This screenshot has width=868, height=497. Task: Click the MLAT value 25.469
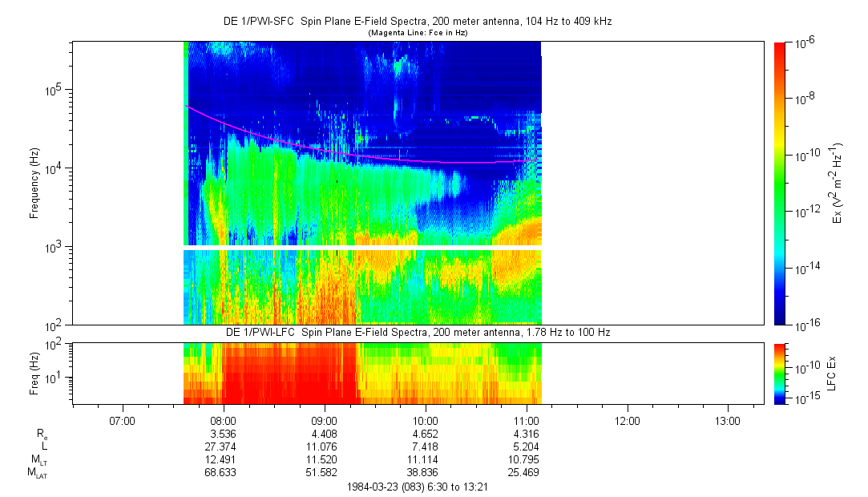click(x=526, y=473)
